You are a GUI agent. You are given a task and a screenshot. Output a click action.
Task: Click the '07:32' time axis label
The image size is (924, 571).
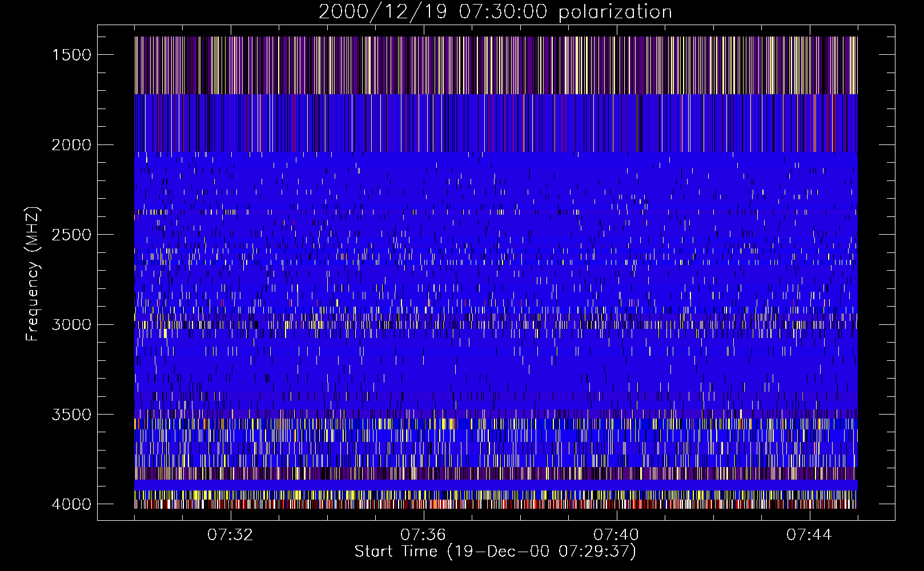click(230, 535)
